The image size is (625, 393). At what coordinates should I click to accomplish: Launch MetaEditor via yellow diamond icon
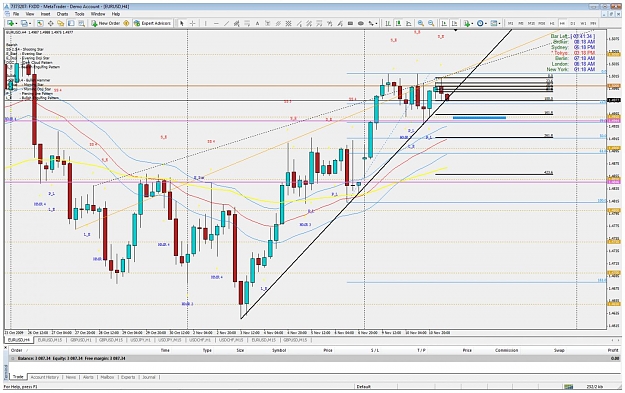pyautogui.click(x=126, y=24)
